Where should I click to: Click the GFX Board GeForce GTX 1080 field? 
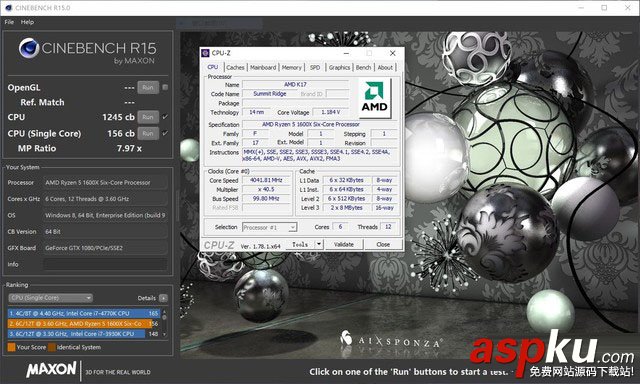[x=105, y=248]
